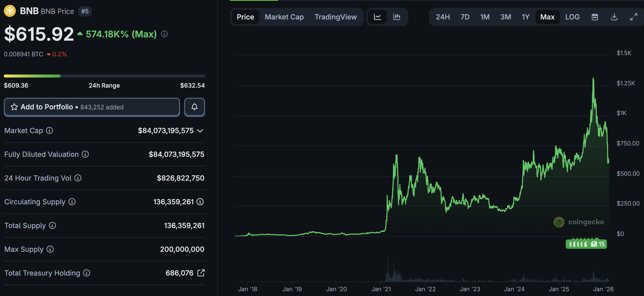Click Add to Portfolio button

pos(92,107)
